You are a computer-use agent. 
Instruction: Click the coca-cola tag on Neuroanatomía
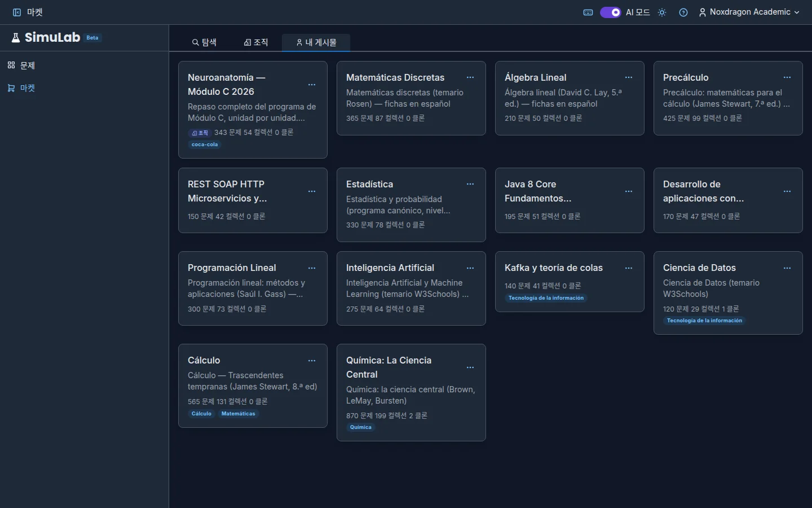(205, 144)
